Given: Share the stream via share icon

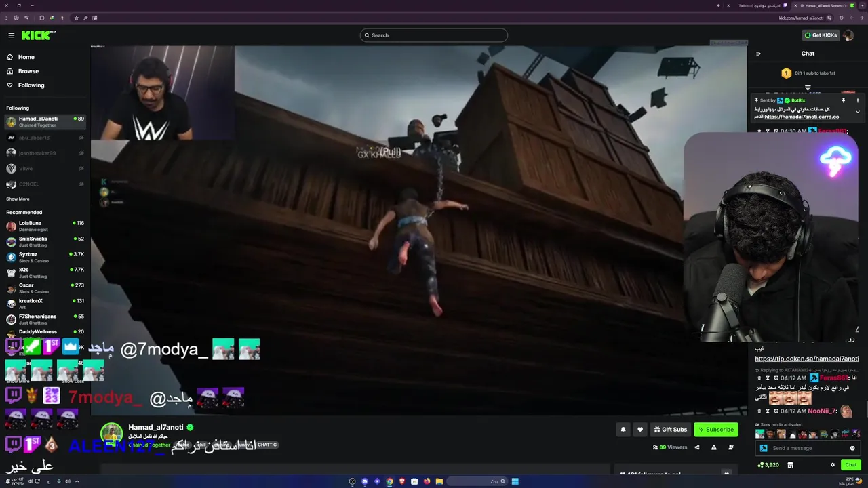Looking at the screenshot, I should [x=696, y=447].
